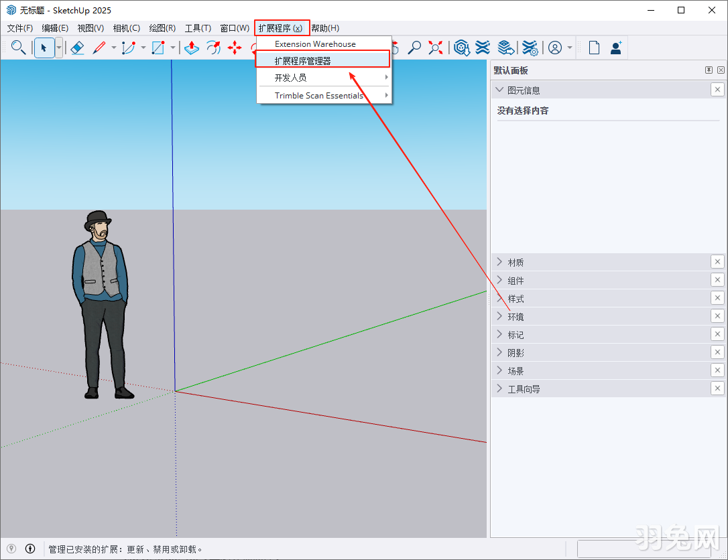Image resolution: width=728 pixels, height=560 pixels.
Task: Activate the Zoom magnifier tool
Action: 415,48
